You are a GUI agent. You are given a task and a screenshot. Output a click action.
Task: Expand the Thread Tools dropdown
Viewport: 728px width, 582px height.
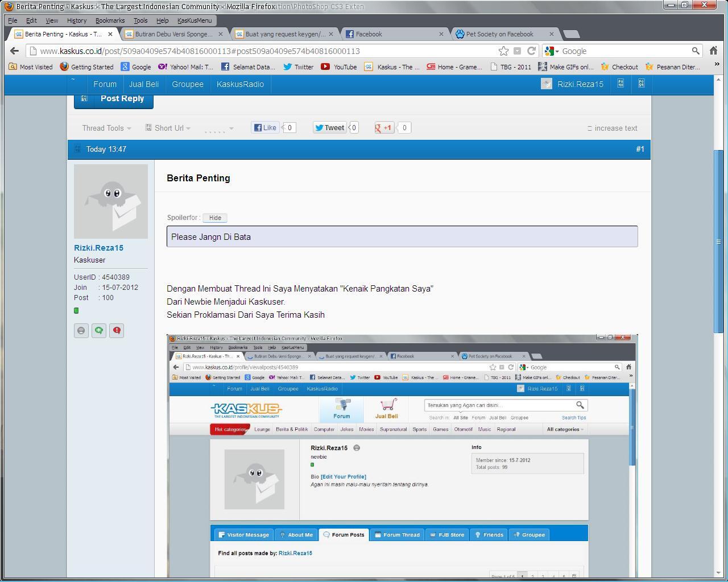[x=106, y=128]
